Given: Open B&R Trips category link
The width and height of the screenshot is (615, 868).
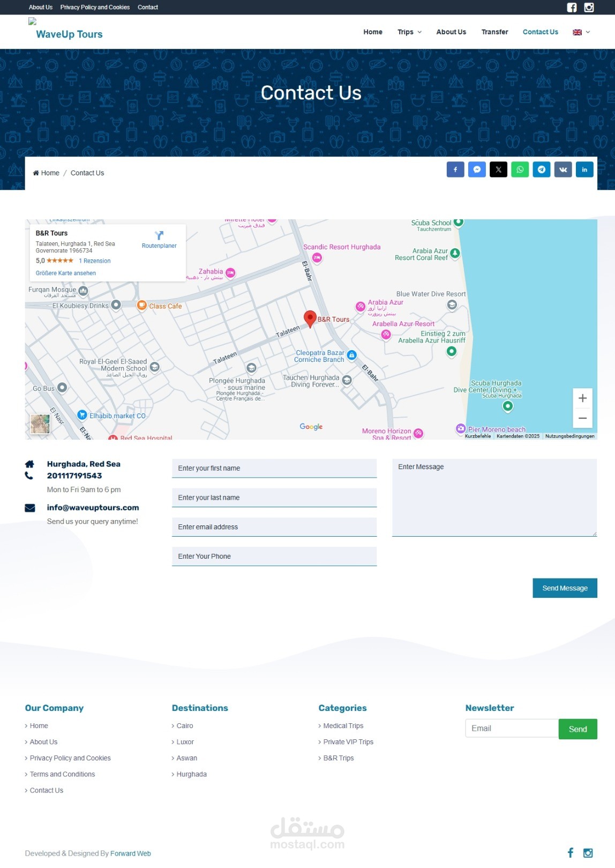Looking at the screenshot, I should coord(339,758).
